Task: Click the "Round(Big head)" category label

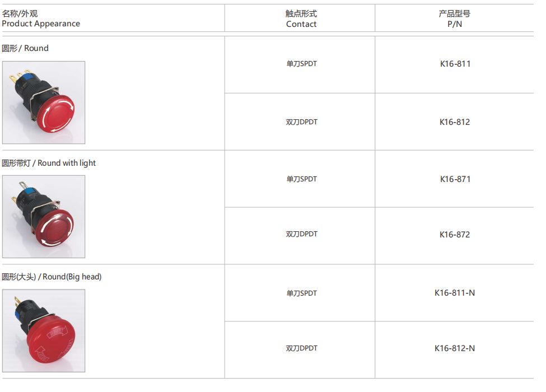Action: point(52,277)
